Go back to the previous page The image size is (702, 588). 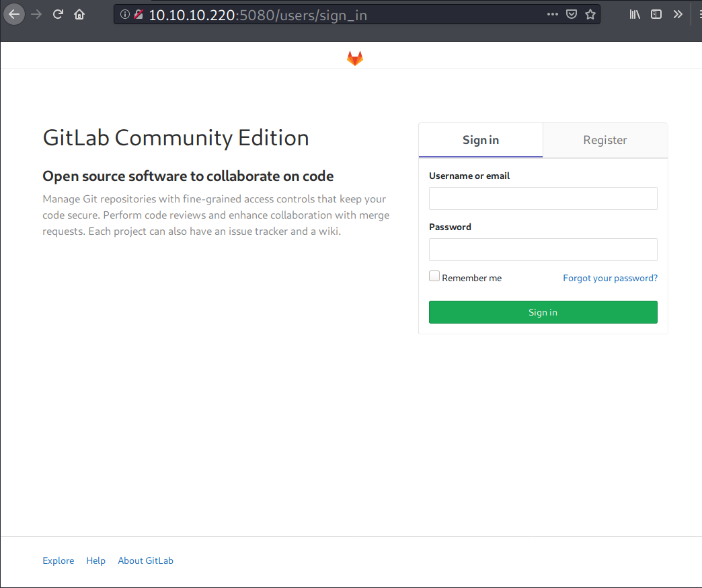pyautogui.click(x=14, y=14)
